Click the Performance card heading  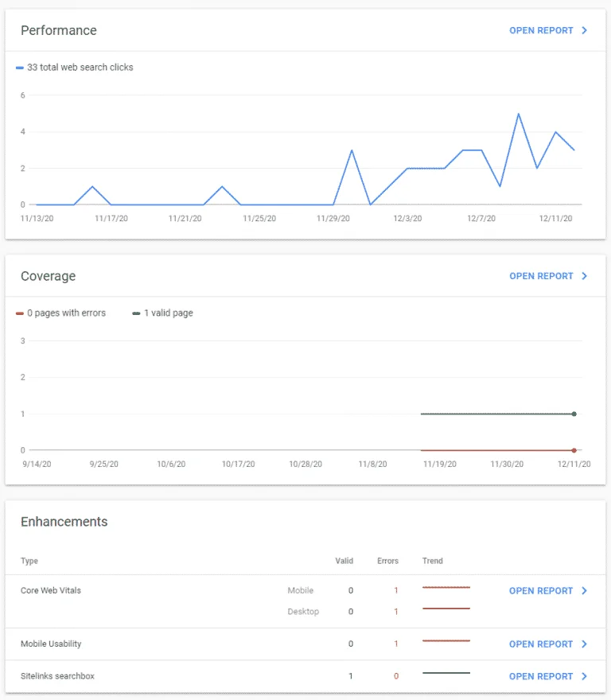tap(59, 30)
